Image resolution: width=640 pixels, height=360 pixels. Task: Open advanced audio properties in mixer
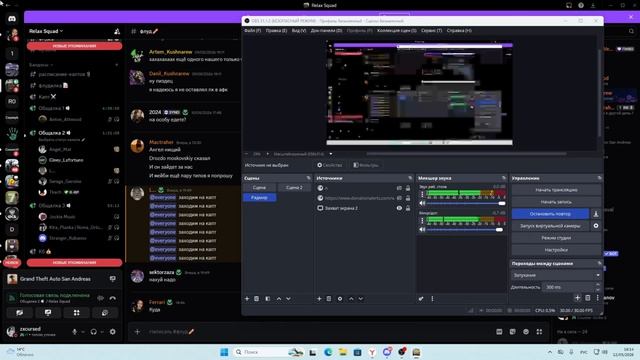[x=421, y=299]
